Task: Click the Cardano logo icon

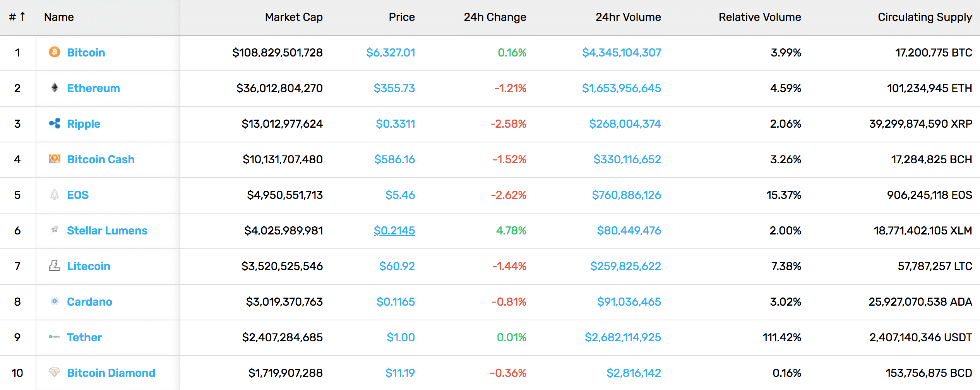Action: pos(55,301)
